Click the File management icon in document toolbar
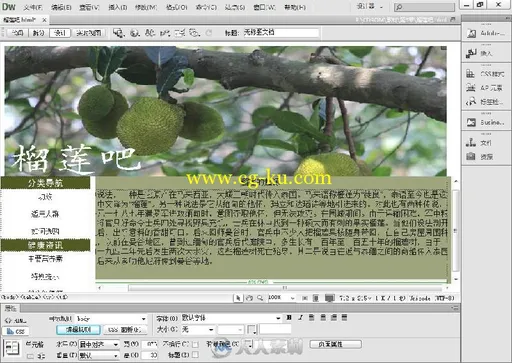This screenshot has height=363, width=512. coord(150,33)
